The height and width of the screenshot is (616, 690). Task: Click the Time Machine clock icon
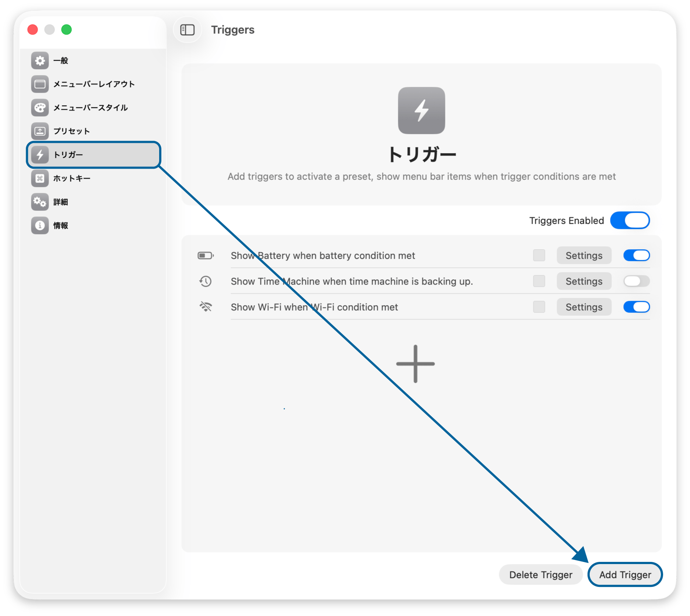click(205, 281)
